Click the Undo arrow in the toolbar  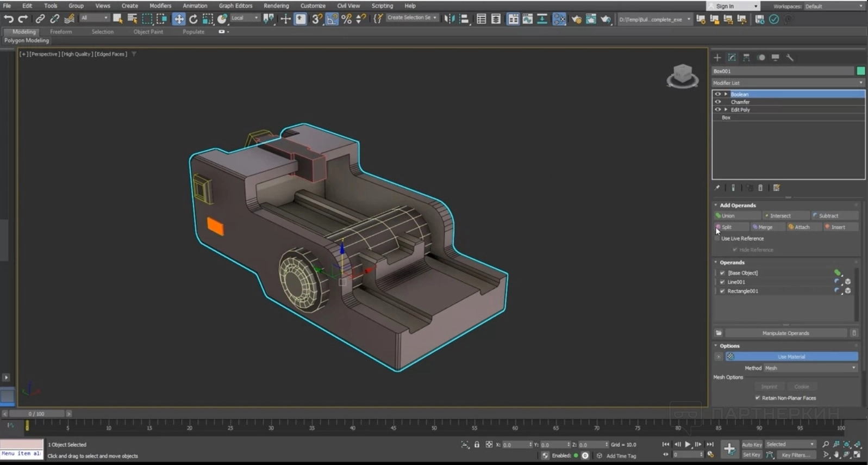pyautogui.click(x=8, y=19)
